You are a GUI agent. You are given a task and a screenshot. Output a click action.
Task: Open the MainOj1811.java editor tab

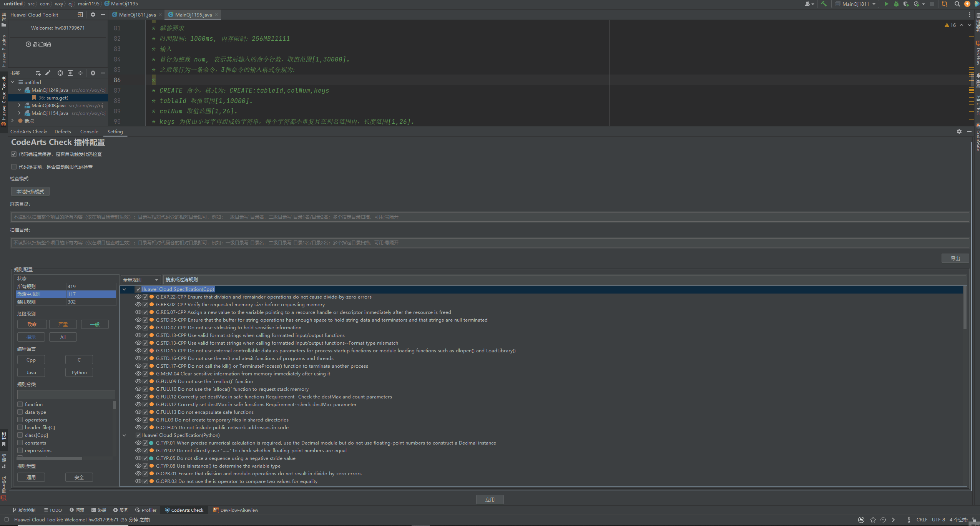point(137,15)
